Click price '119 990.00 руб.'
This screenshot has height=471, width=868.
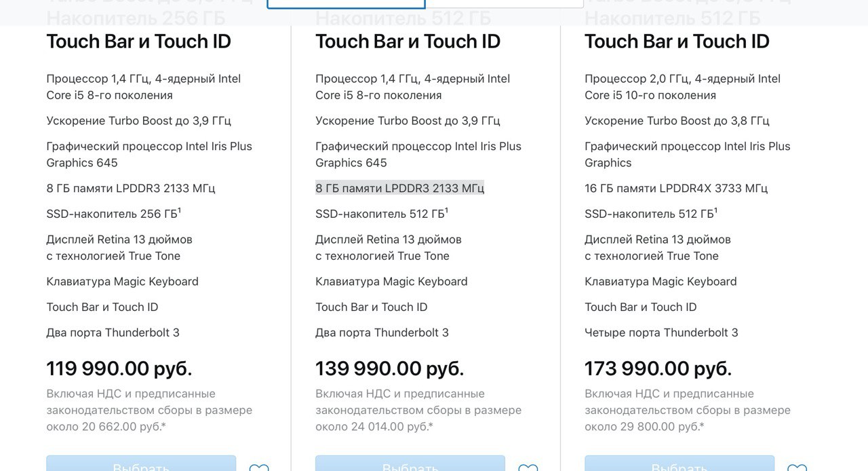[x=119, y=369]
